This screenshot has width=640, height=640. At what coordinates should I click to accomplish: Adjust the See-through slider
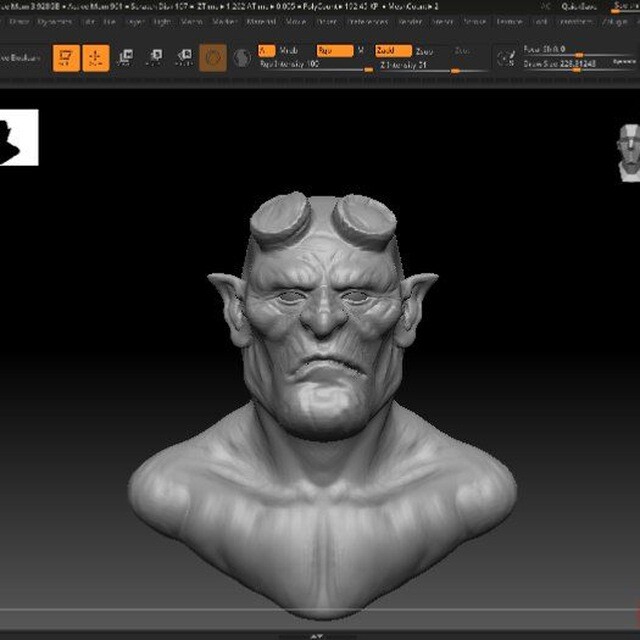(x=625, y=7)
